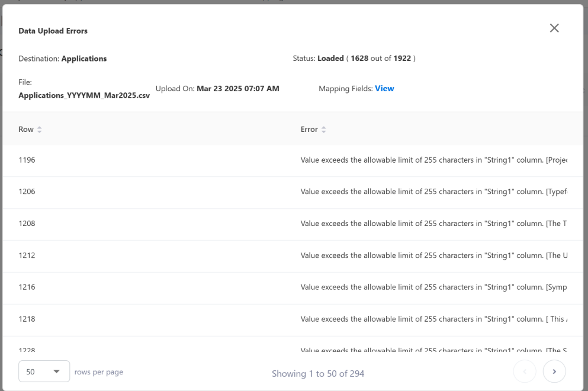The width and height of the screenshot is (588, 391).
Task: Click the Showing 1 to 50 of 294 text
Action: [318, 374]
